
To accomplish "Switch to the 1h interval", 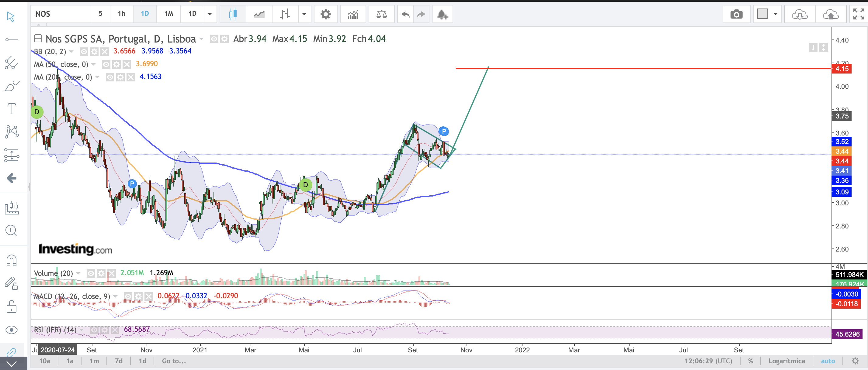I will click(x=121, y=14).
